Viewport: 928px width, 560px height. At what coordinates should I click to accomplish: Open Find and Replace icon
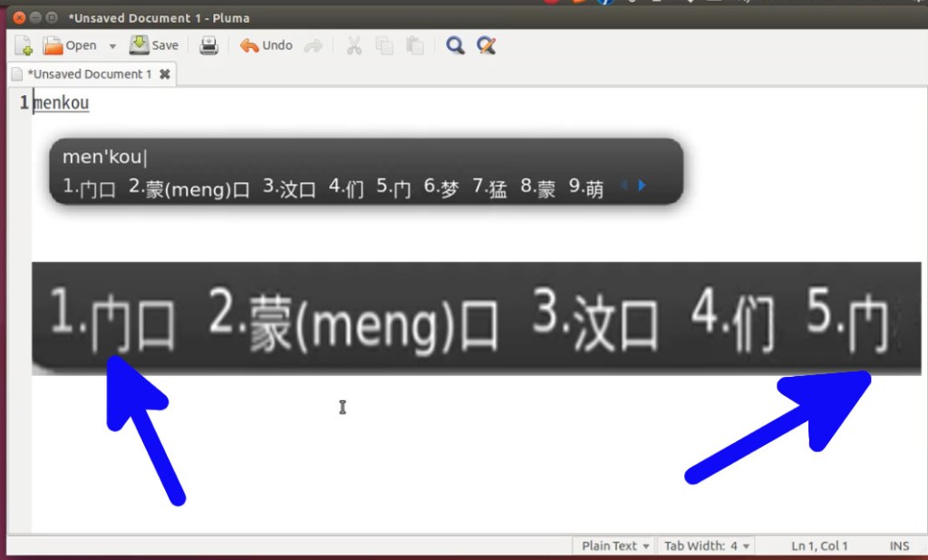[x=487, y=46]
